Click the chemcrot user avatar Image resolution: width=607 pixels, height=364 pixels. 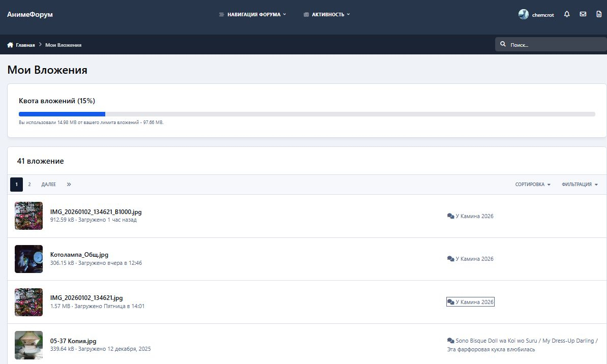point(523,14)
